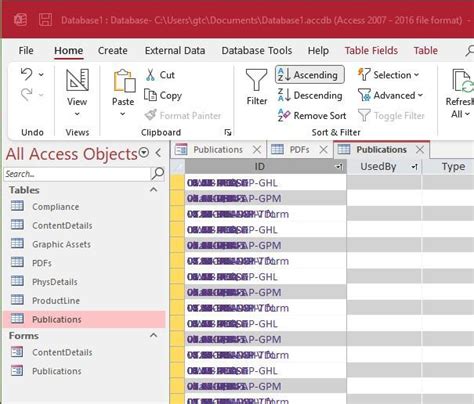Click the ID column header
The width and height of the screenshot is (474, 404).
pos(259,166)
